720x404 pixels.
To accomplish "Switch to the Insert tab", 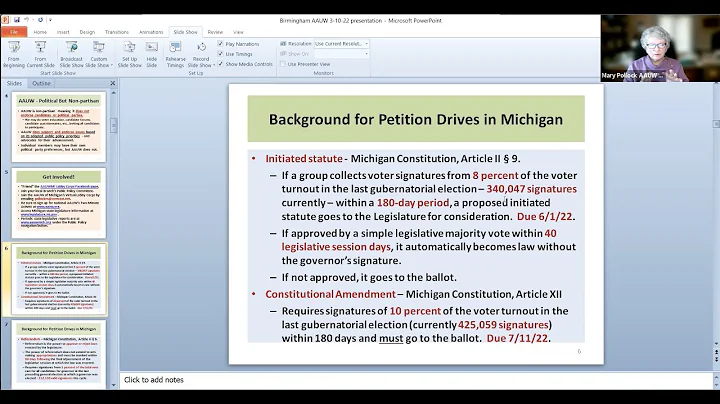I will (63, 32).
